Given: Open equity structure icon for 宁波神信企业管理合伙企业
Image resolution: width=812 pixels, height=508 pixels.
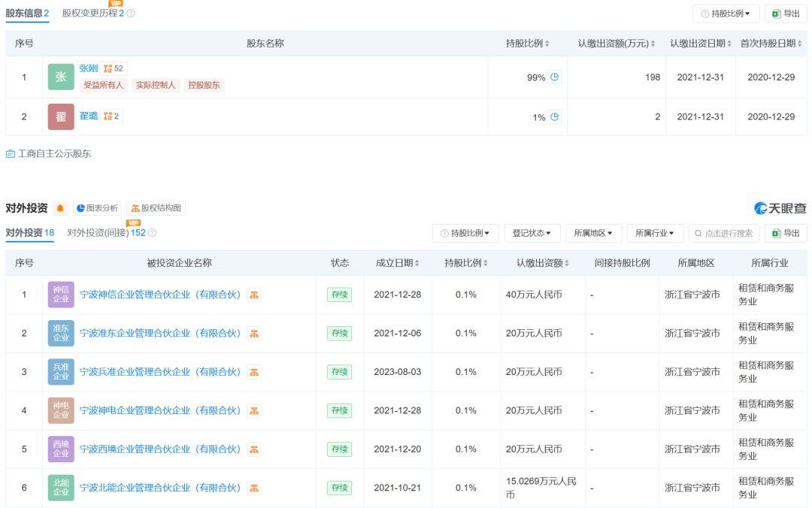Looking at the screenshot, I should click(254, 295).
